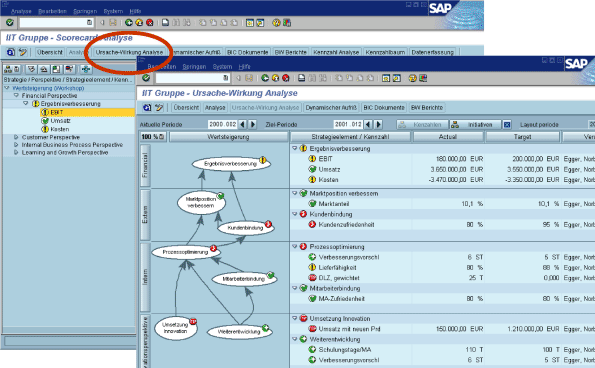Click Aktuelle Periode field showing 2000.002

pos(222,124)
